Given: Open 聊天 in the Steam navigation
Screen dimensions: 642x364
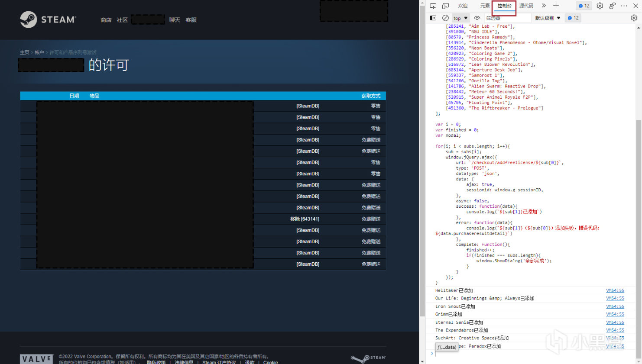Looking at the screenshot, I should tap(175, 20).
